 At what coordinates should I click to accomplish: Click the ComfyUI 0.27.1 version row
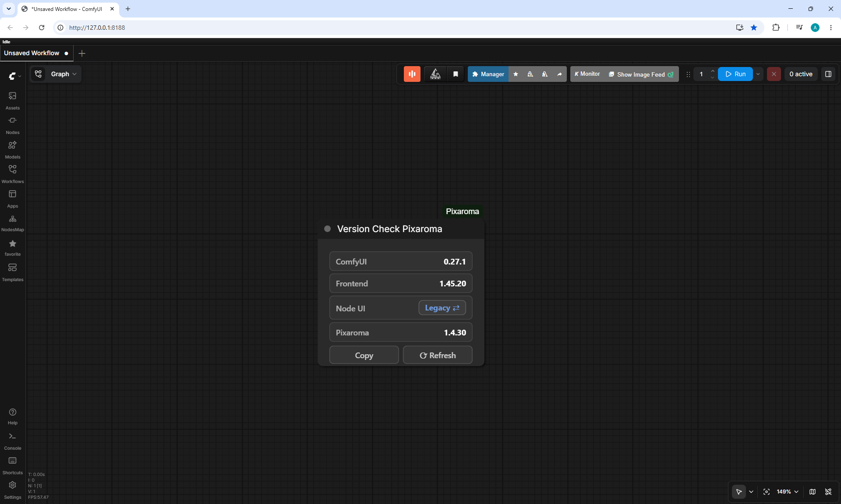[401, 261]
